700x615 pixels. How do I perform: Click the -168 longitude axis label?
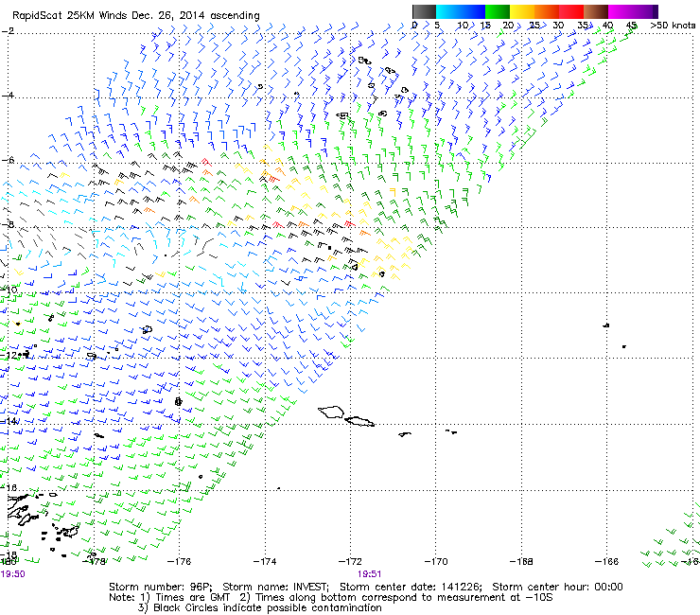coord(521,561)
